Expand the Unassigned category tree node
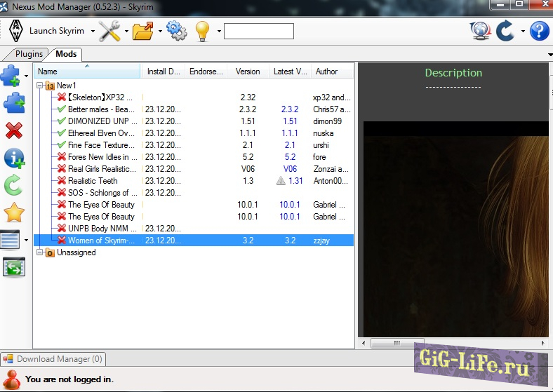This screenshot has height=392, width=553. (39, 252)
